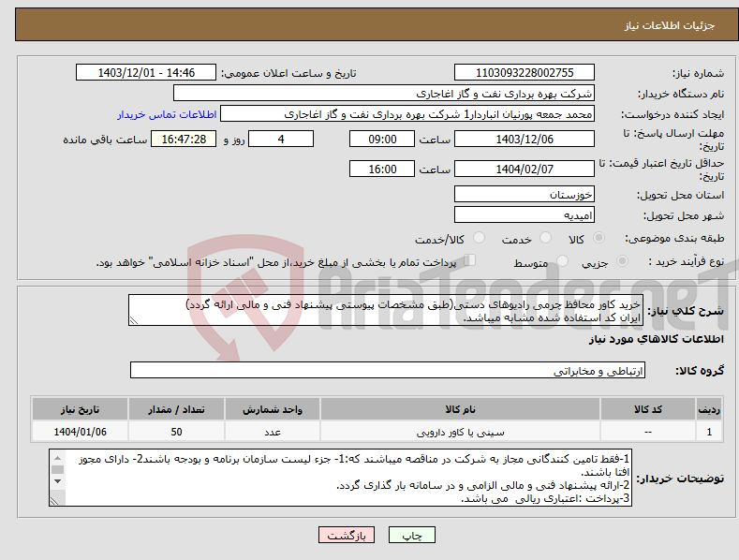739x560 pixels.
Task: Click the scroll down arrow in buyer notes
Action: [57, 480]
